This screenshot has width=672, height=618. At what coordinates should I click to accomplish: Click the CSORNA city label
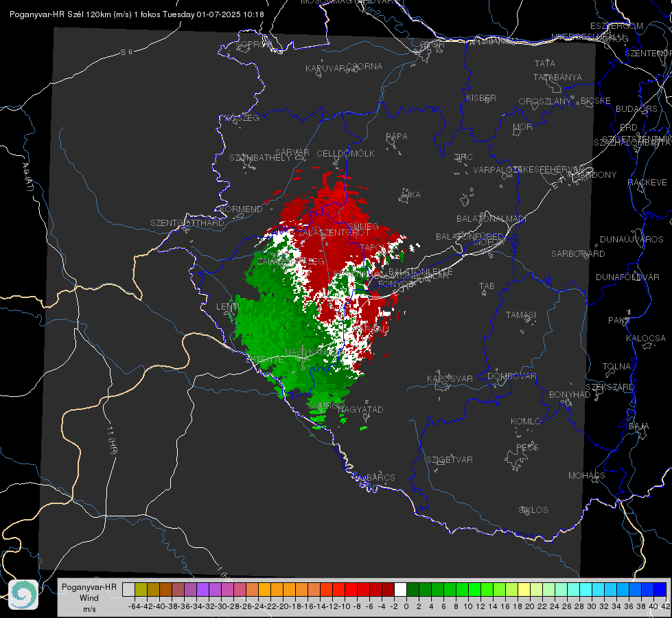tap(364, 67)
